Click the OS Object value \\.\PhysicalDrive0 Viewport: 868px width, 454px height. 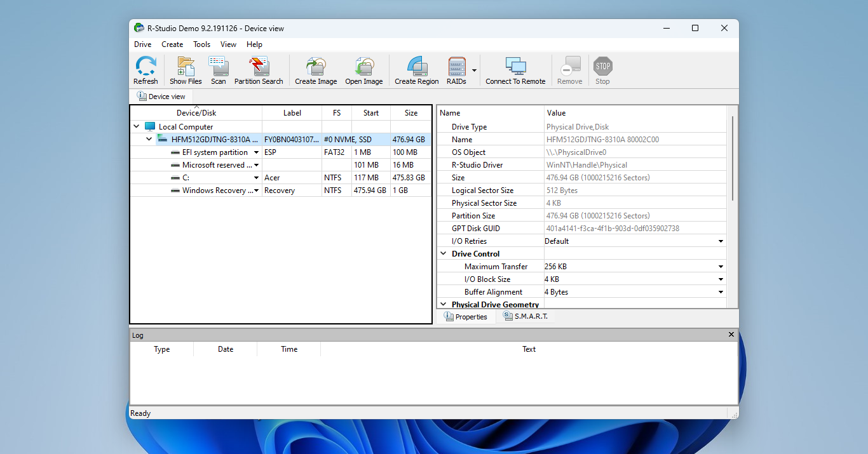coord(576,152)
